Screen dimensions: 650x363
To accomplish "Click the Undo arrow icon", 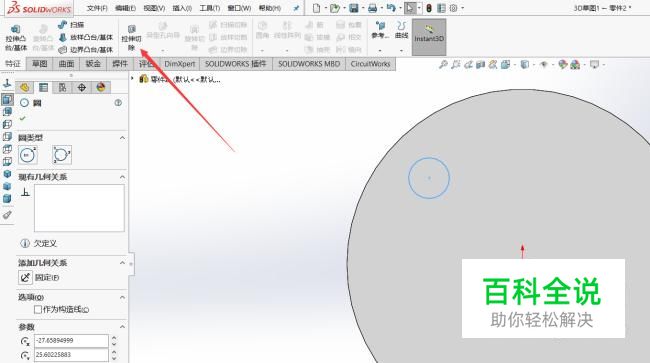I will pos(391,8).
